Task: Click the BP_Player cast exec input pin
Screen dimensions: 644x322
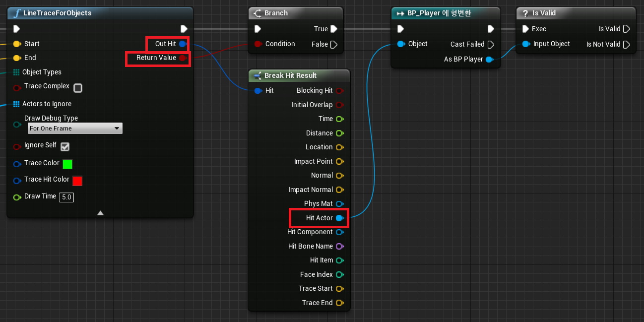Action: pos(401,29)
